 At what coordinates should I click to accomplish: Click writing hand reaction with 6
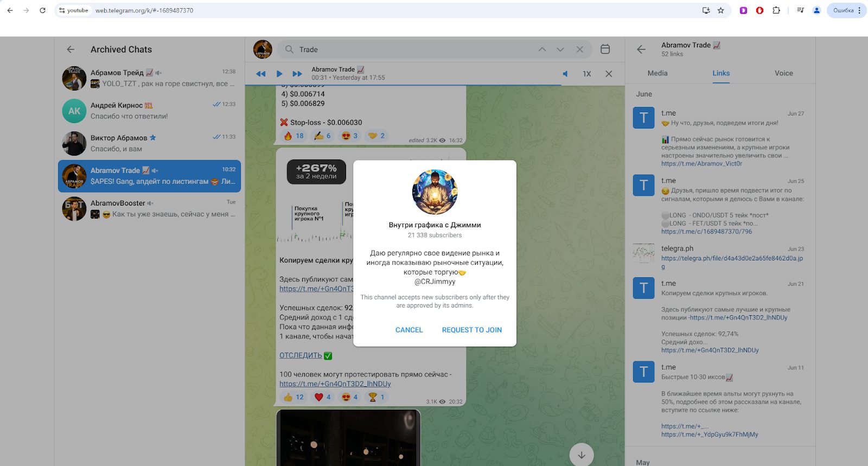click(x=322, y=136)
